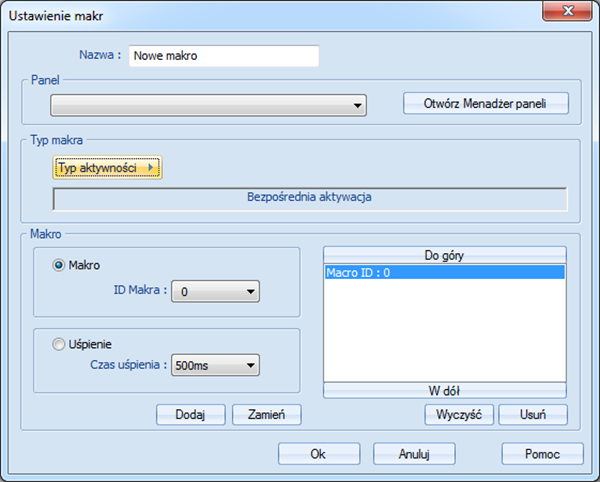Select the Macro ID : 0 list entry
Viewport: 600px width, 482px height.
[x=445, y=272]
